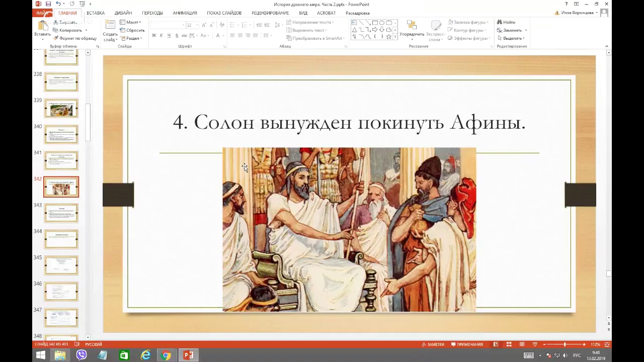Open ribbon display options icon
Screen dimensions: 644x362
(576, 4)
